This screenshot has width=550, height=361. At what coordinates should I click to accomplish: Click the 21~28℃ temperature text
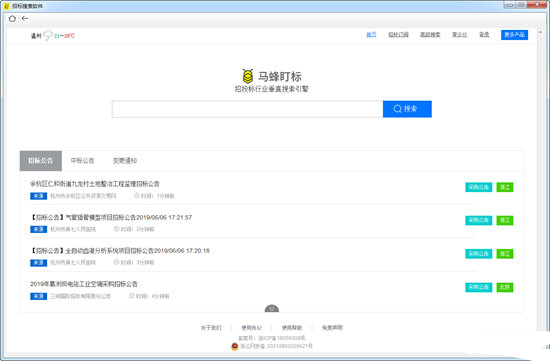(x=64, y=35)
